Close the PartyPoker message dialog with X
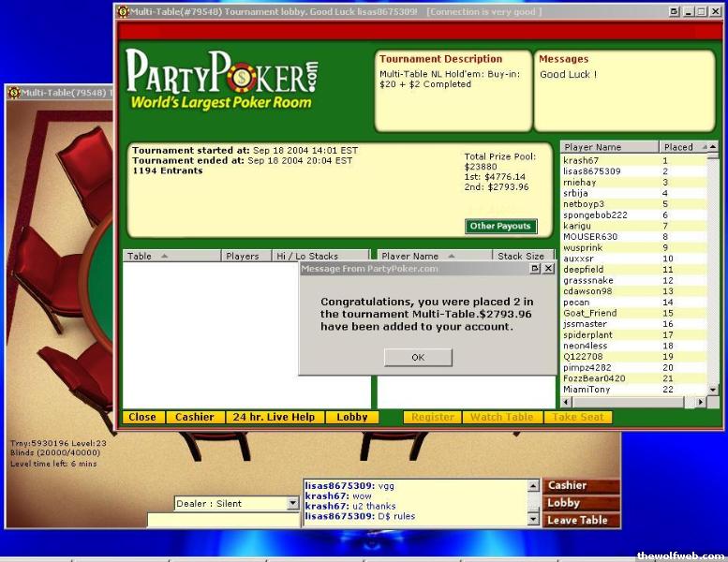The height and width of the screenshot is (562, 728). pos(547,269)
